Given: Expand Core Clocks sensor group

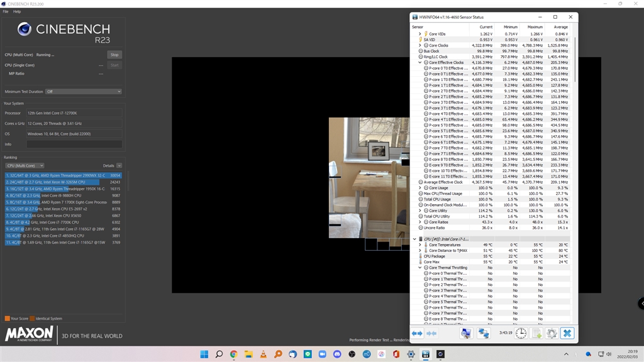Looking at the screenshot, I should point(419,45).
